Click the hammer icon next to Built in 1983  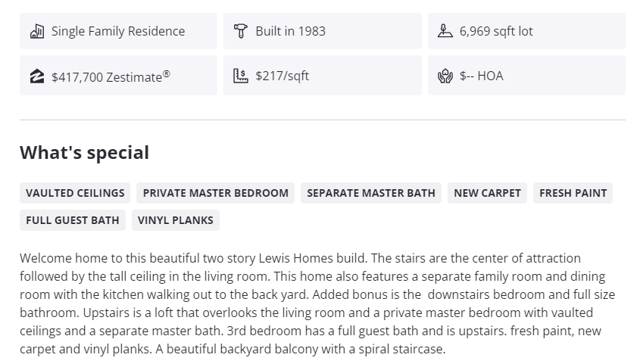click(241, 31)
